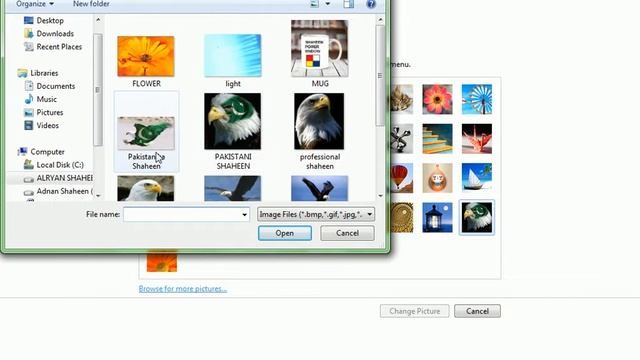
Task: Select Desktop in the navigation pane
Action: [50, 20]
